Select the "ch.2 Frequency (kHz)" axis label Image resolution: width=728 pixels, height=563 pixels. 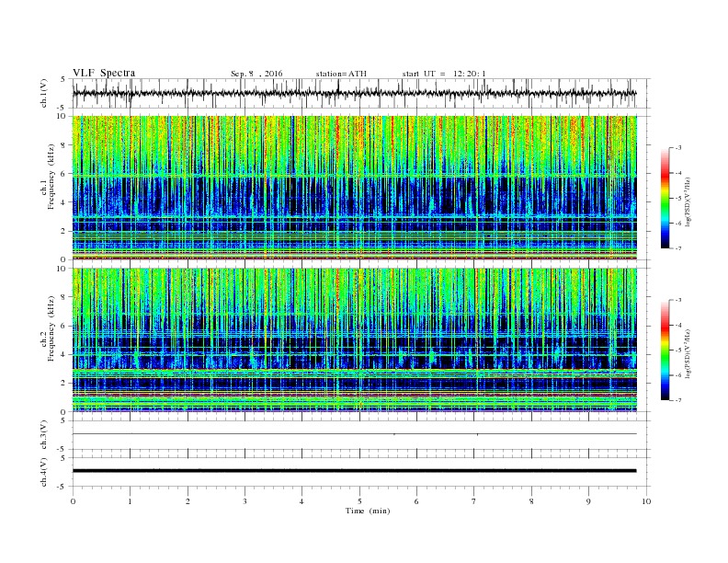[x=48, y=329]
